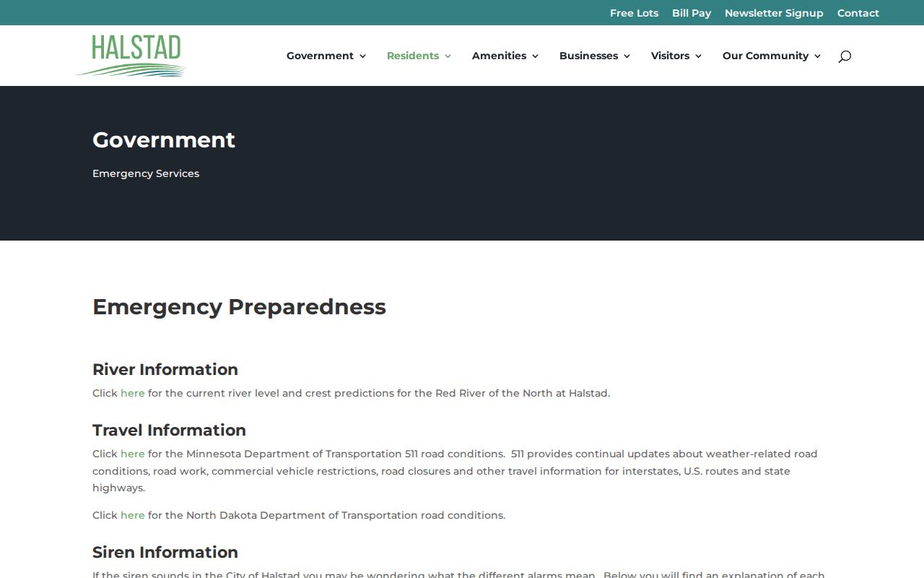Open the Contact link
The image size is (924, 578).
(858, 13)
